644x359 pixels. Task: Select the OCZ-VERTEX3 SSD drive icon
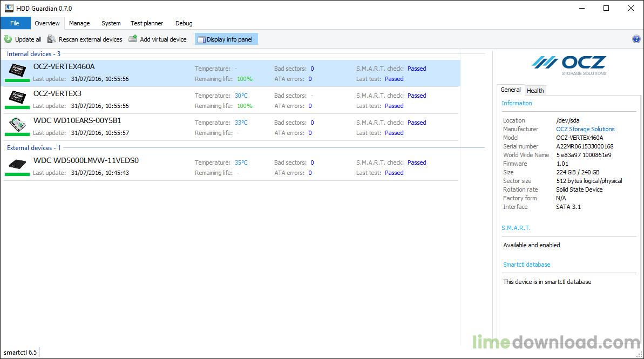tap(17, 97)
